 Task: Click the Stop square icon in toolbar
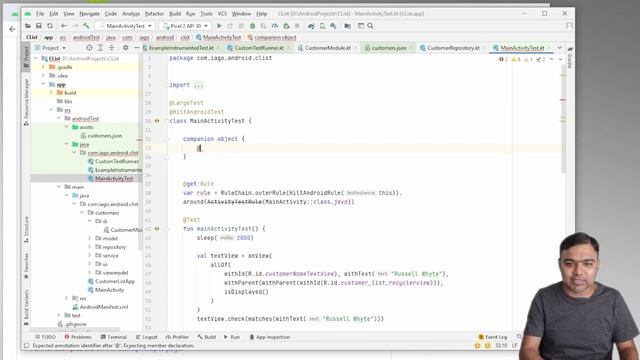(297, 26)
